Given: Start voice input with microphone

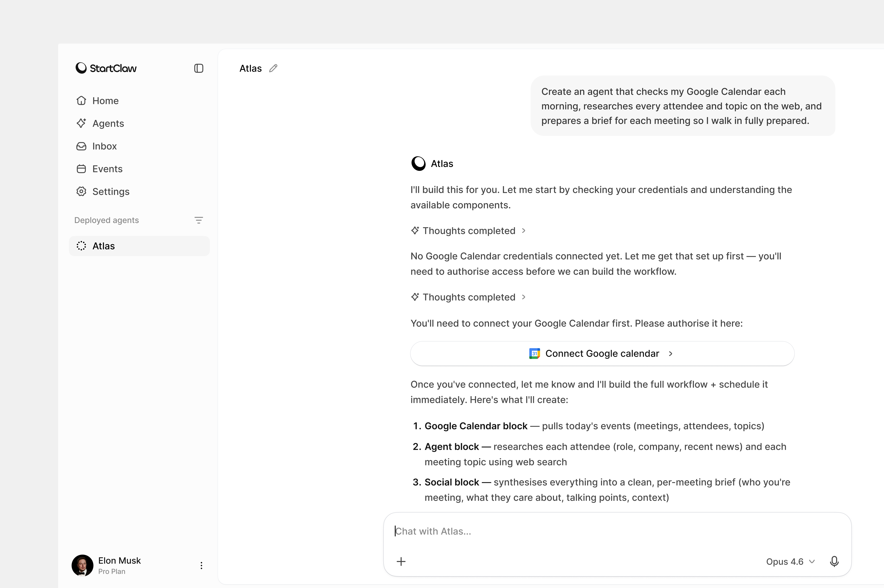Looking at the screenshot, I should [834, 561].
